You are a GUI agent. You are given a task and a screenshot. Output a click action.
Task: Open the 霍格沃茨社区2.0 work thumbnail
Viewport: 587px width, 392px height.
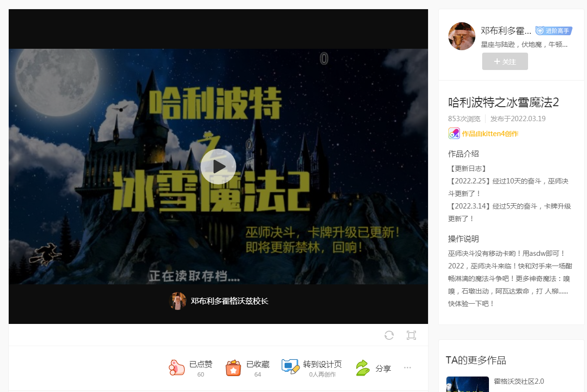(x=468, y=384)
